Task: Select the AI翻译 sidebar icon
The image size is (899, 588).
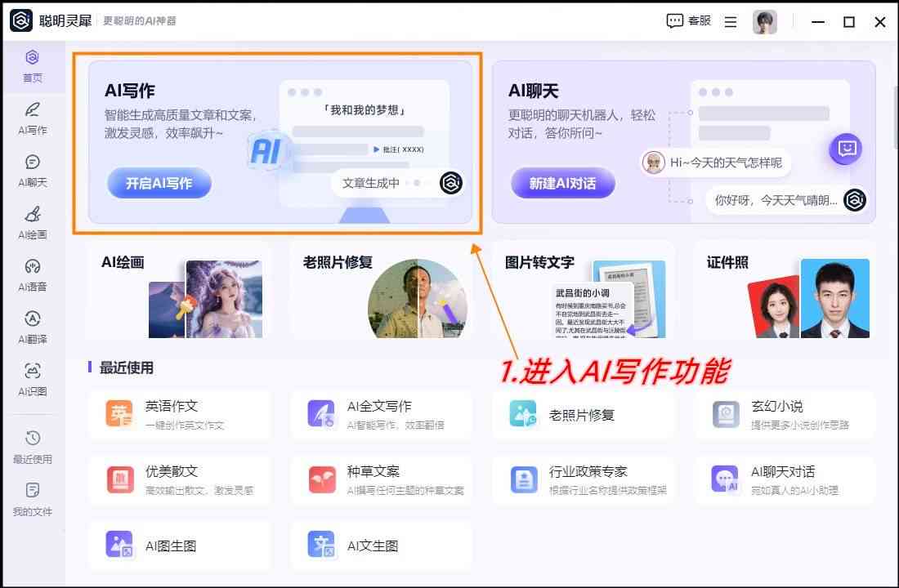Action: click(x=32, y=326)
